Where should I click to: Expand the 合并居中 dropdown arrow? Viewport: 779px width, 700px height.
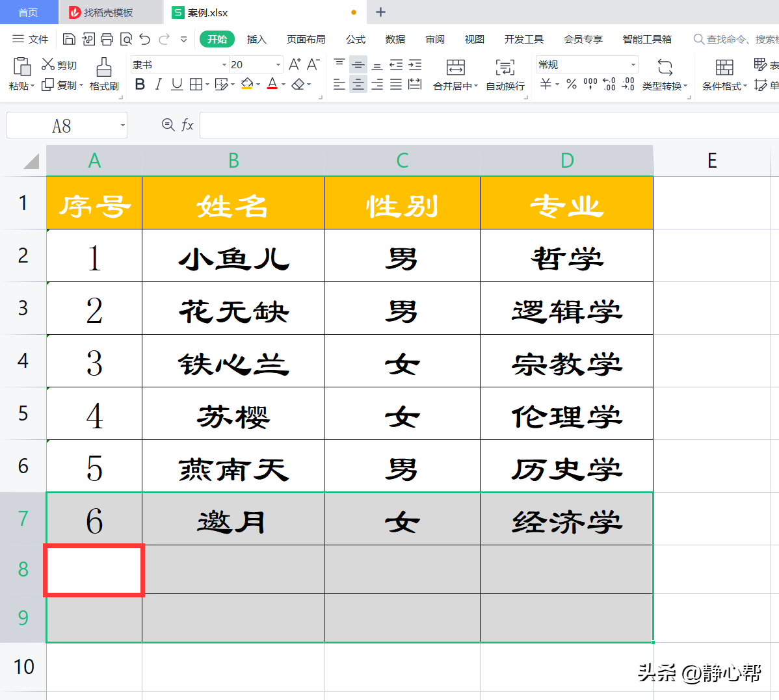[476, 86]
